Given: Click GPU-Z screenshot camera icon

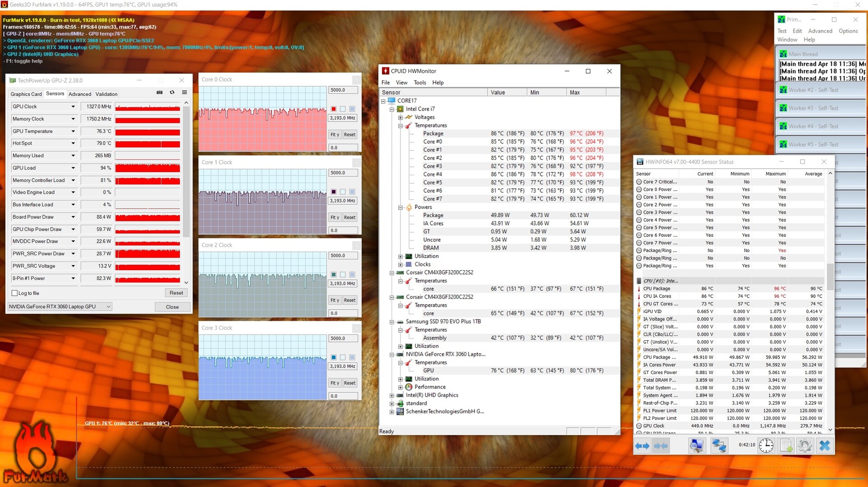Looking at the screenshot, I should 160,92.
